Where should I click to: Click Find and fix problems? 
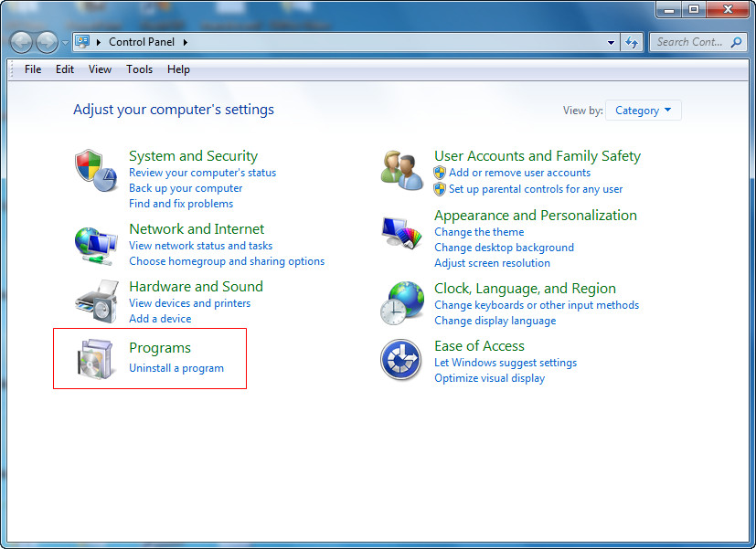point(181,204)
